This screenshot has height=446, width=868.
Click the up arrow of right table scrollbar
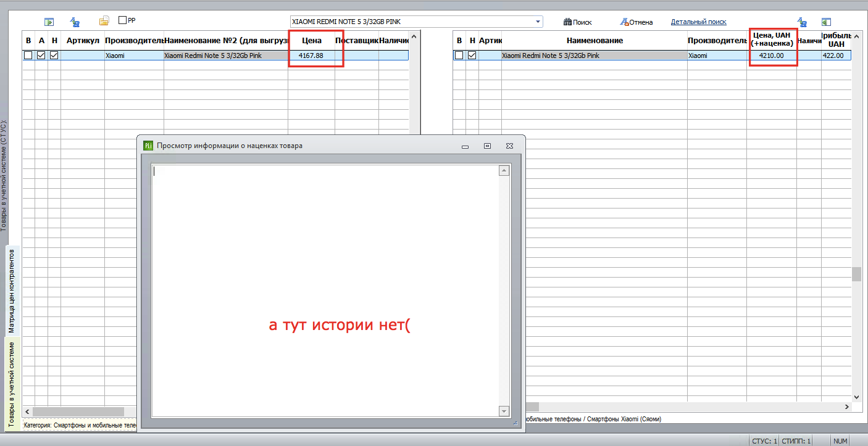point(856,37)
